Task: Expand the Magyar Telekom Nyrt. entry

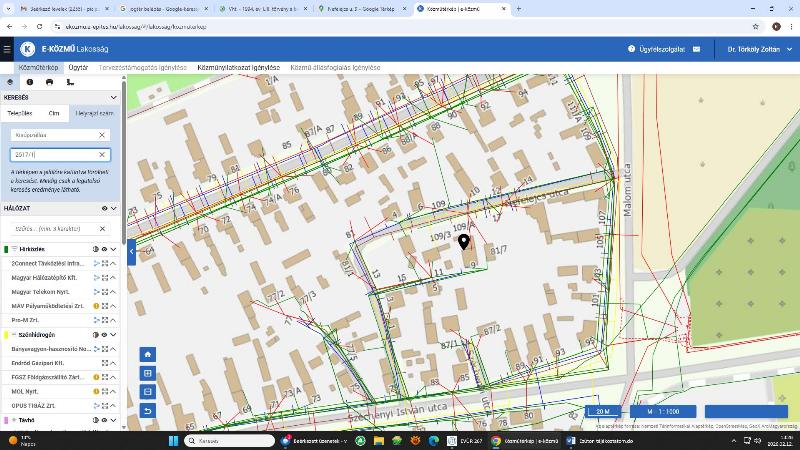Action: [113, 292]
